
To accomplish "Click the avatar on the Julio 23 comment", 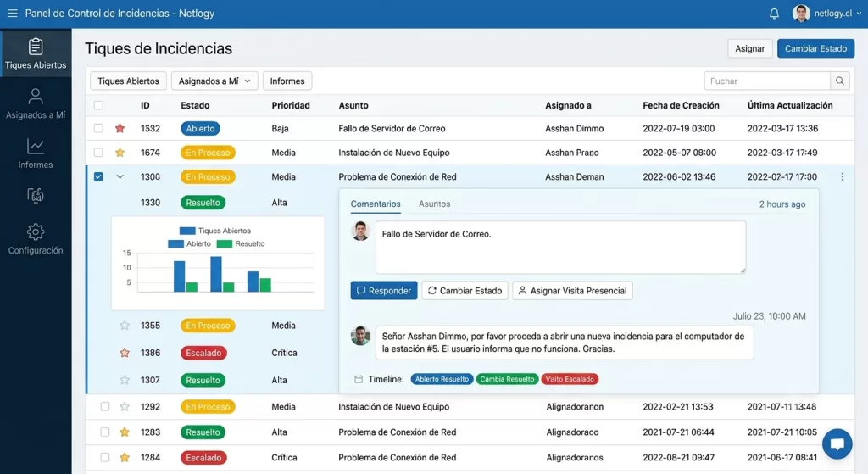I will pos(361,336).
